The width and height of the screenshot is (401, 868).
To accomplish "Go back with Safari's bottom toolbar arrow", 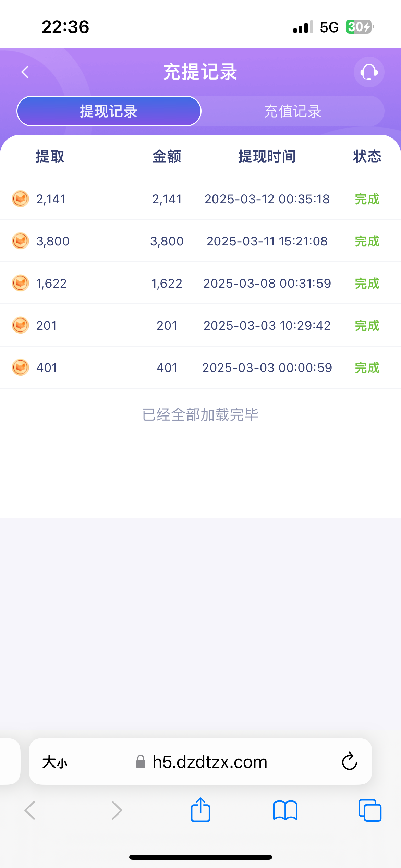I will [x=30, y=810].
